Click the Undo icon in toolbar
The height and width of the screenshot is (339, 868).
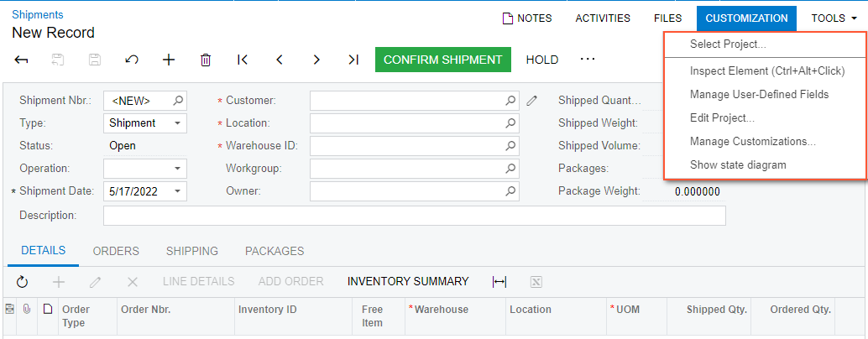coord(132,60)
